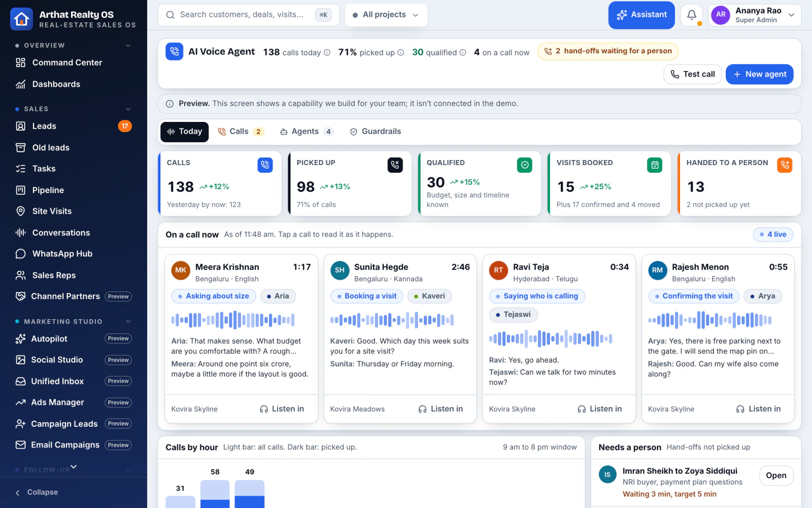Image resolution: width=812 pixels, height=508 pixels.
Task: Click the AI Voice Agent phone icon
Action: pyautogui.click(x=175, y=51)
